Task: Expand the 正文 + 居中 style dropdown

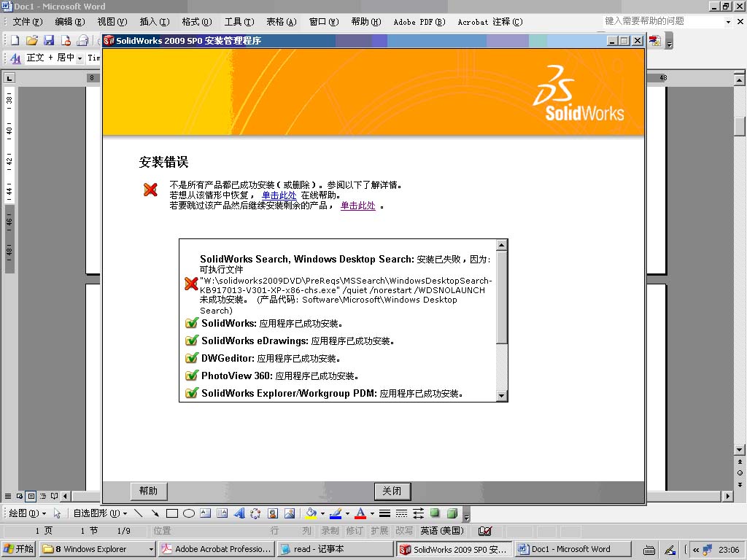Action: coord(80,58)
